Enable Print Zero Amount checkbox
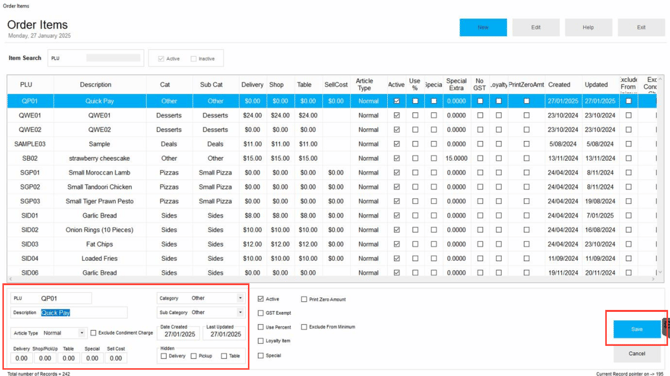Screen dimensions: 670x376 (x=304, y=300)
